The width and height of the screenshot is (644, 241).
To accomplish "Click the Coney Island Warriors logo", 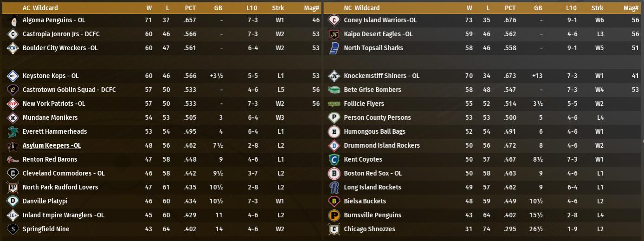I will [334, 20].
